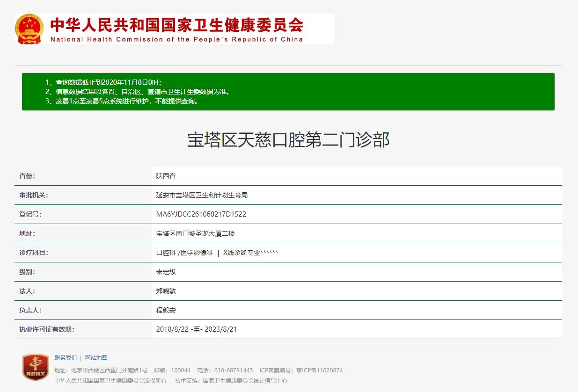Open the 联系我们 contact link
The image size is (578, 392).
point(66,357)
